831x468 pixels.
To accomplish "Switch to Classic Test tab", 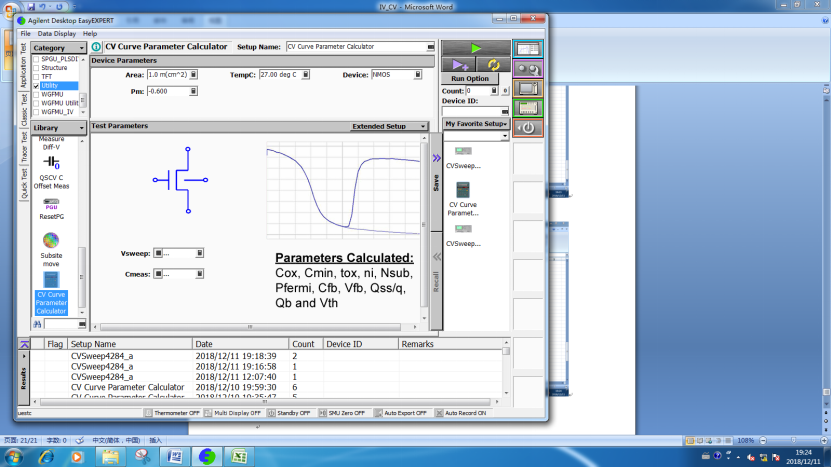I will coord(23,110).
